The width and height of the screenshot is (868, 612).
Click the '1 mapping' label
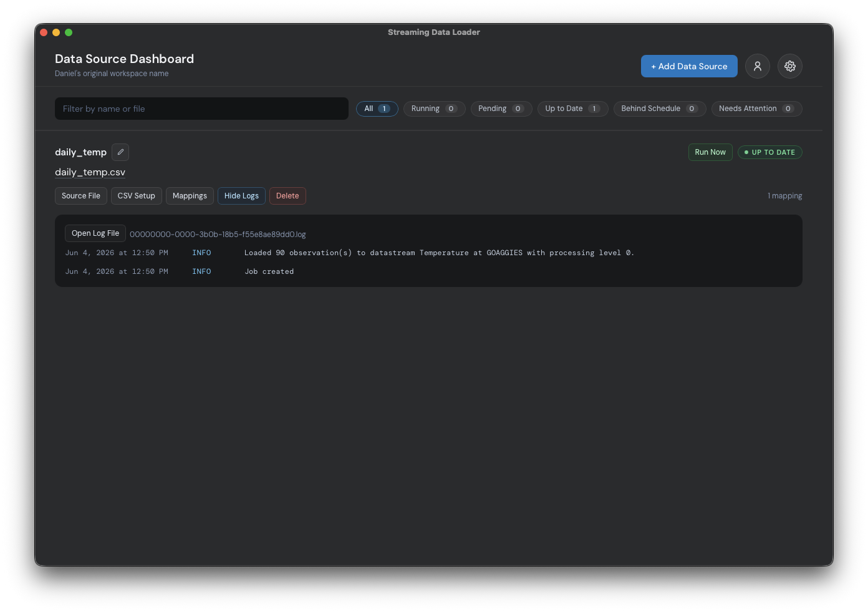[784, 196]
